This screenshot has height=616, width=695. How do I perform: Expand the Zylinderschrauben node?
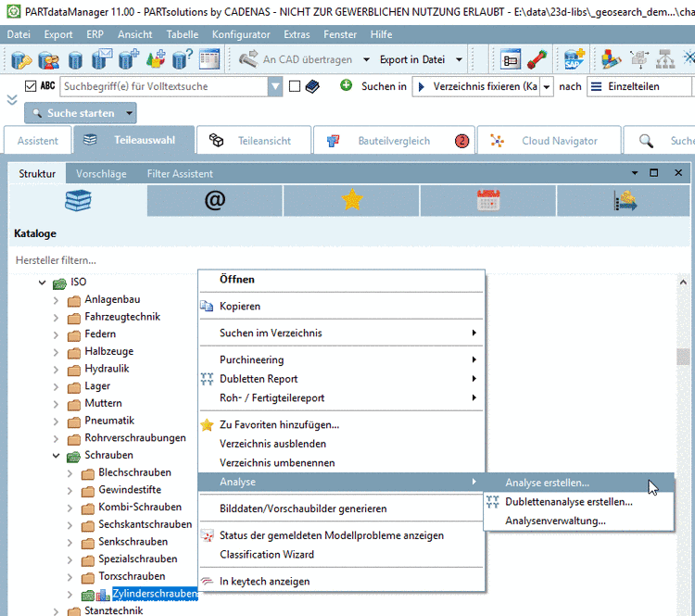point(69,594)
